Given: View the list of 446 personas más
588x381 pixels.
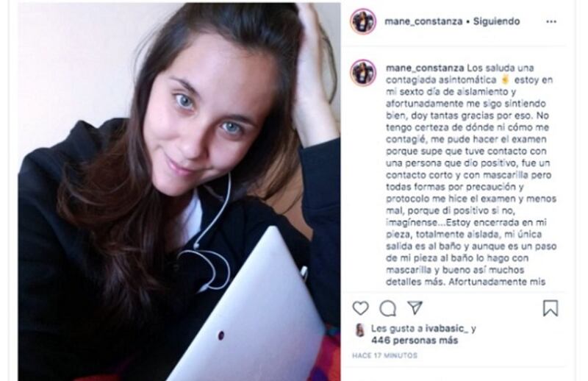Looking at the screenshot, I should pos(415,341).
